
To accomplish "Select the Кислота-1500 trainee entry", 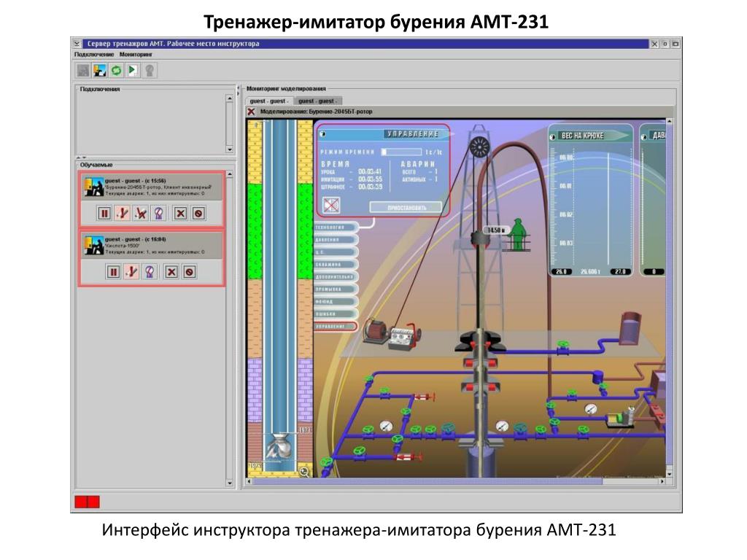I will pos(152,245).
